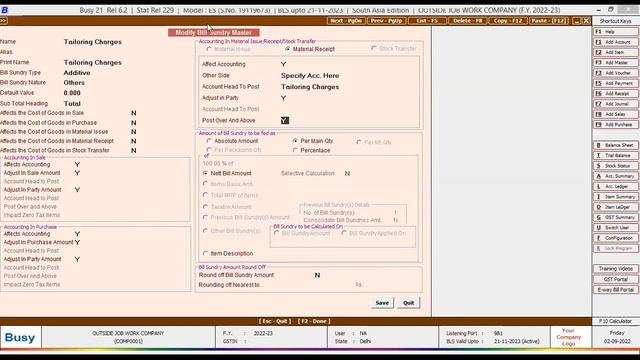This screenshot has height=360, width=640.
Task: Open Acc. Summary shortcut
Action: pos(616,176)
